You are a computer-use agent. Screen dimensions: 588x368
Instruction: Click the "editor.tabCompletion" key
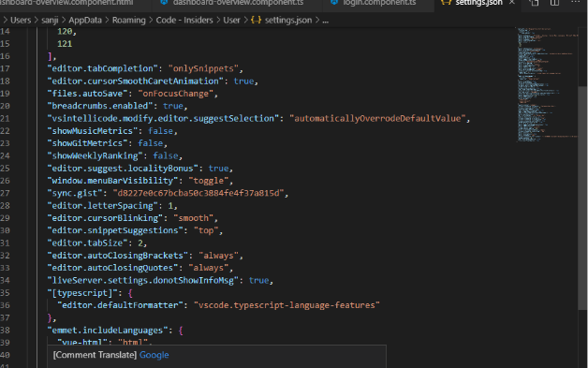click(x=103, y=68)
